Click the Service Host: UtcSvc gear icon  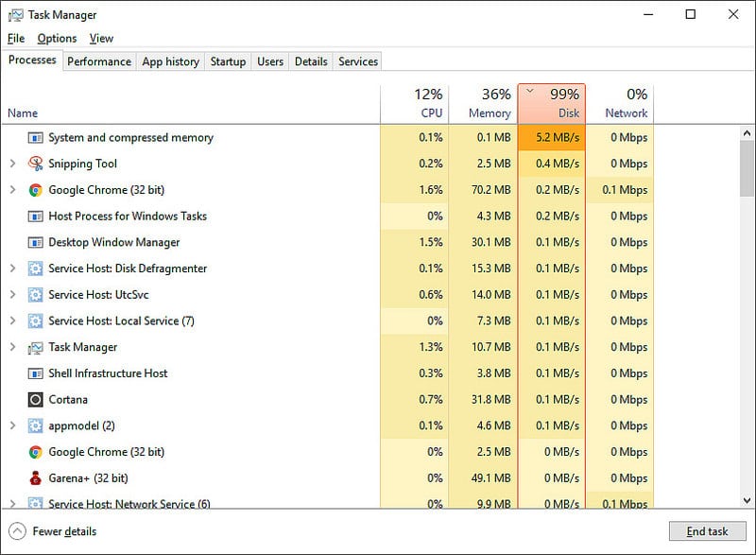tap(35, 295)
